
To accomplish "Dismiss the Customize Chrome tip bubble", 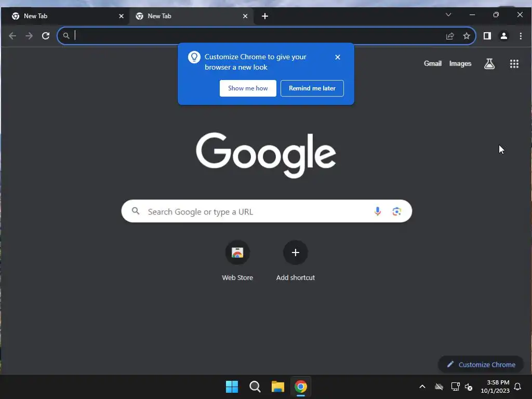I will coord(338,57).
